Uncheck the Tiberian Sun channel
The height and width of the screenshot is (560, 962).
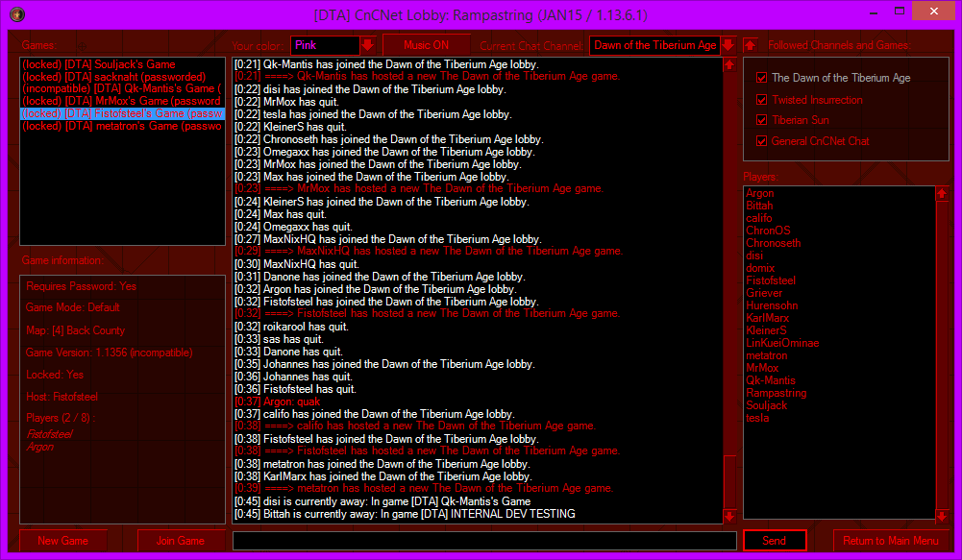(x=761, y=120)
